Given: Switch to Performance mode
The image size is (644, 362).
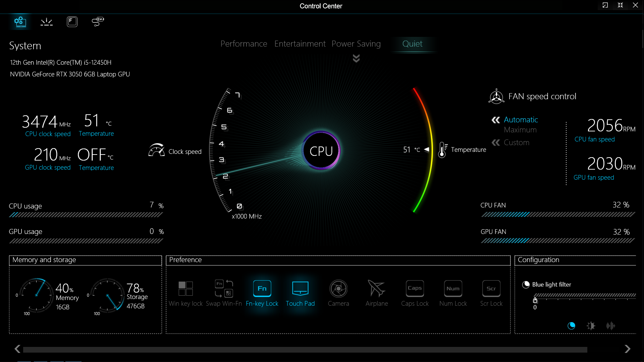Looking at the screenshot, I should [x=244, y=44].
